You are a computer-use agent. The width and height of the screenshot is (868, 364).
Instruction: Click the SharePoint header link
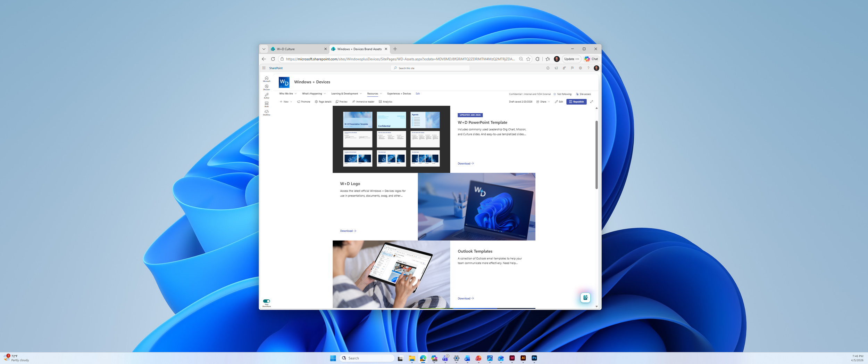click(276, 68)
